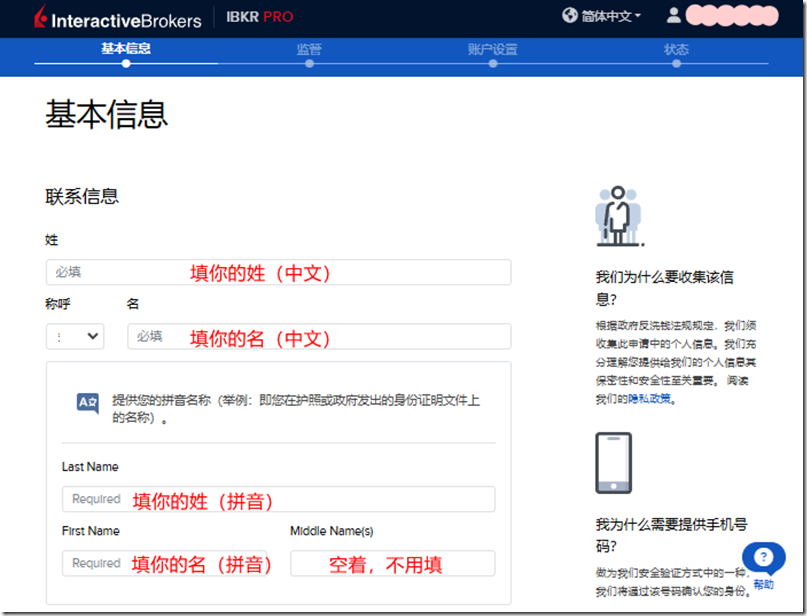Click the Middle Name(s) field marked 空着，不用填
Screen dimensions: 807x616
tap(392, 562)
